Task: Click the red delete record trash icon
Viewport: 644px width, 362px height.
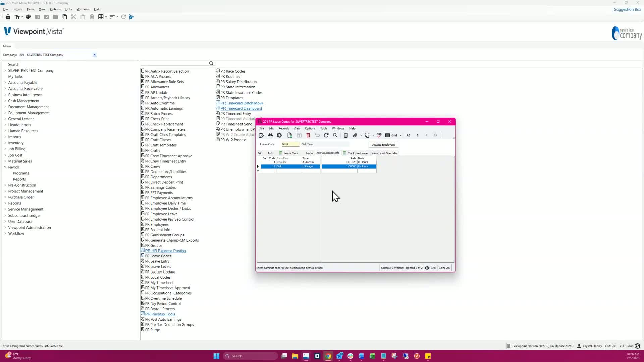Action: point(308,135)
